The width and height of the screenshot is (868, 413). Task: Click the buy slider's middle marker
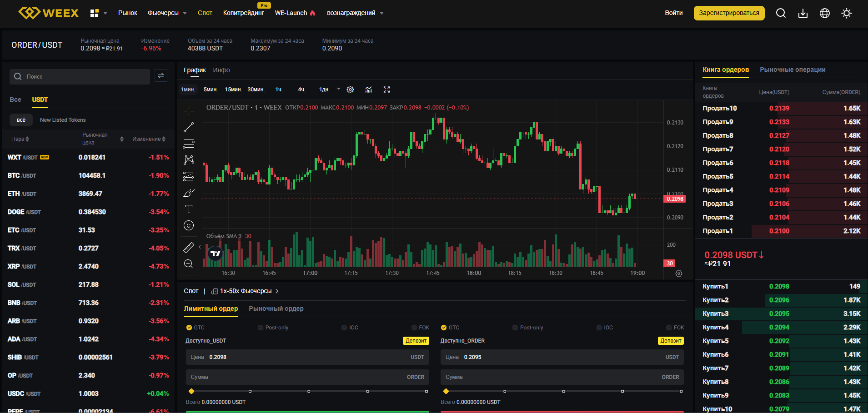(309, 391)
